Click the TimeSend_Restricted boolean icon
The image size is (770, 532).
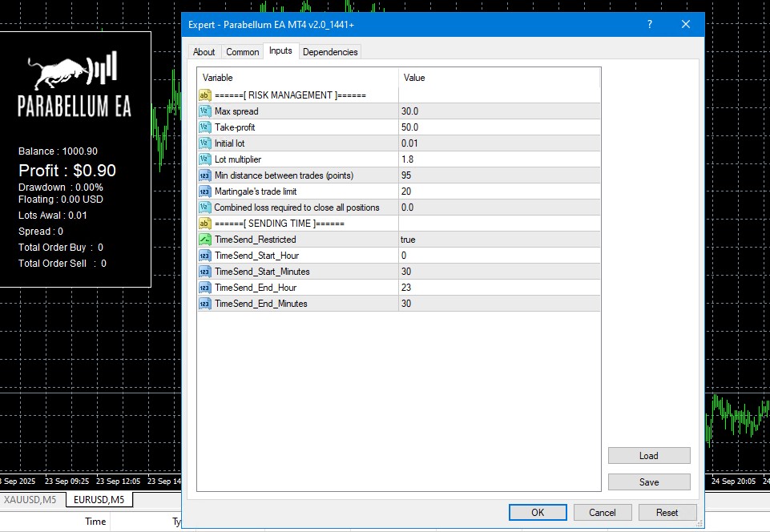click(205, 240)
